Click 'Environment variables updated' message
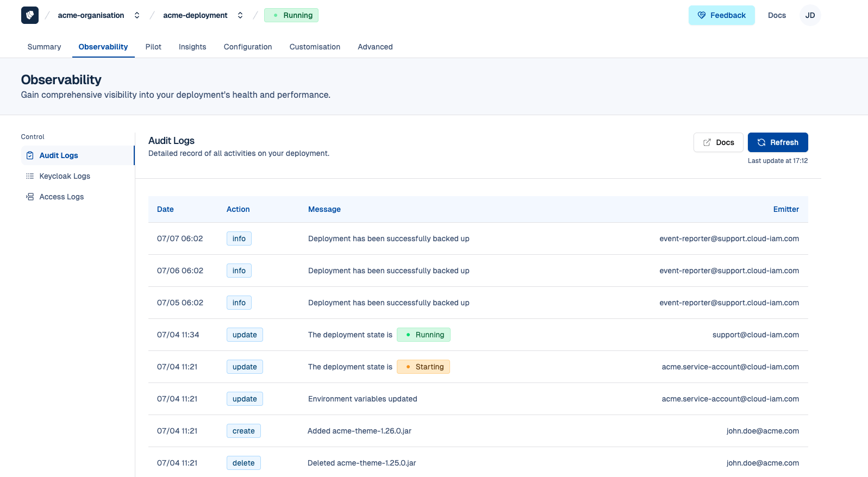 click(x=363, y=399)
